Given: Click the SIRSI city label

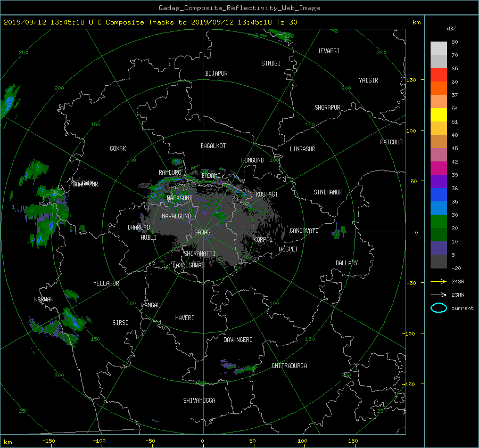Looking at the screenshot, I should pos(120,323).
